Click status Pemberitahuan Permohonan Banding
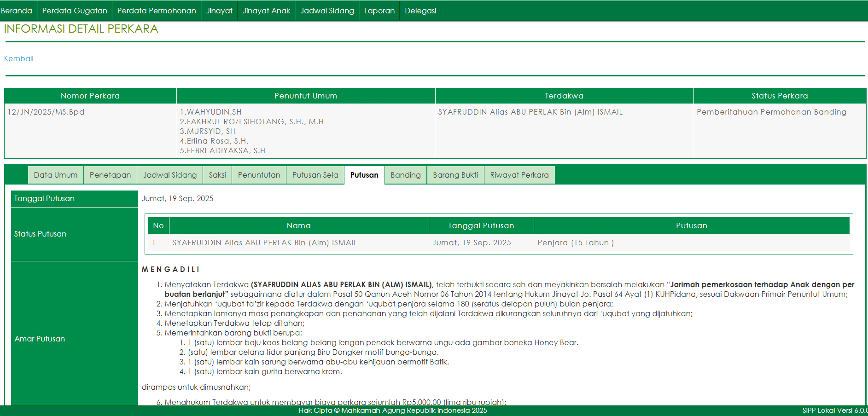The width and height of the screenshot is (868, 416). pyautogui.click(x=771, y=112)
